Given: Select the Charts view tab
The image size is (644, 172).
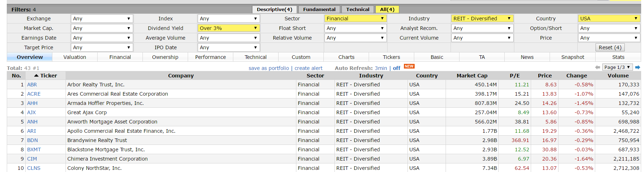Looking at the screenshot, I should [x=346, y=57].
